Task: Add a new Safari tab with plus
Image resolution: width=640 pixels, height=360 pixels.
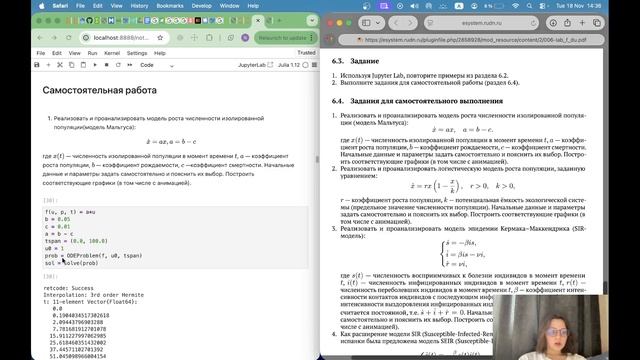Action: (x=582, y=23)
